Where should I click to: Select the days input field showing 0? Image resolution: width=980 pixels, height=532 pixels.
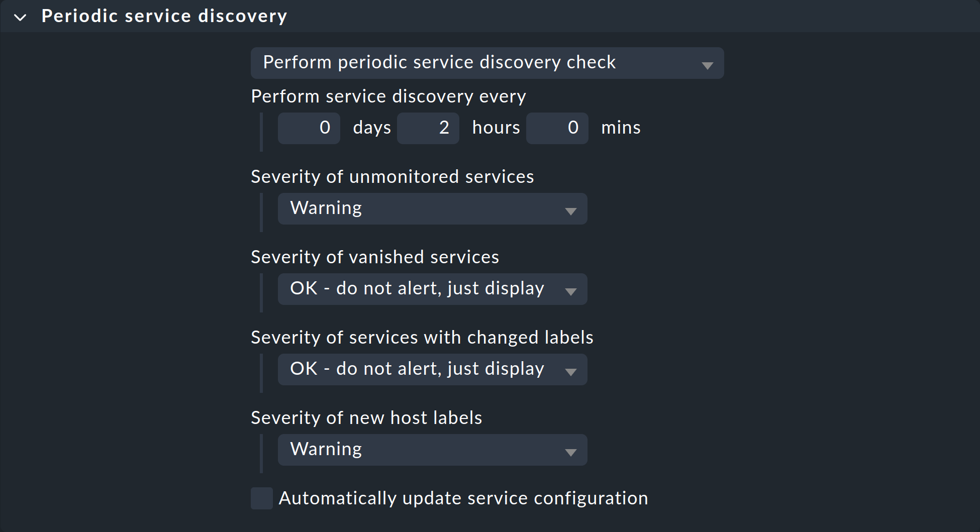(x=309, y=128)
